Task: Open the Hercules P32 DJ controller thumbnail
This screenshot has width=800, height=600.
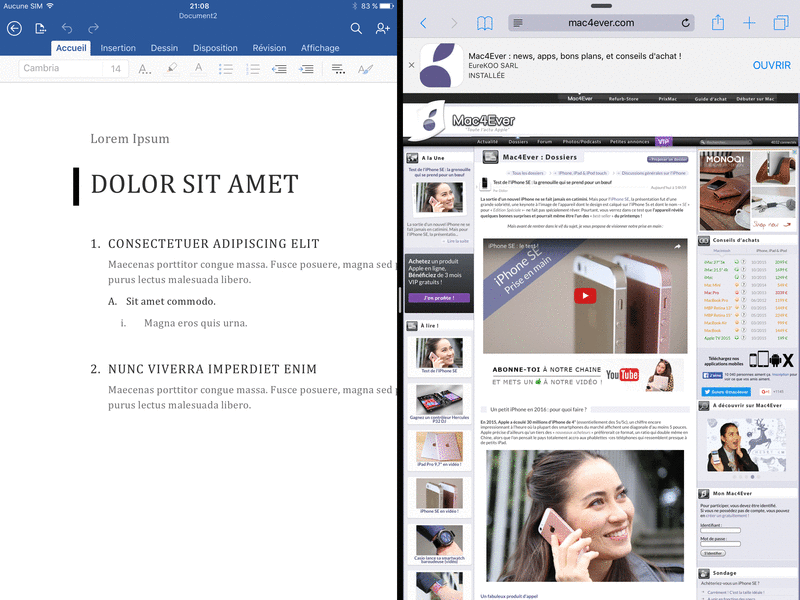Action: pyautogui.click(x=440, y=399)
